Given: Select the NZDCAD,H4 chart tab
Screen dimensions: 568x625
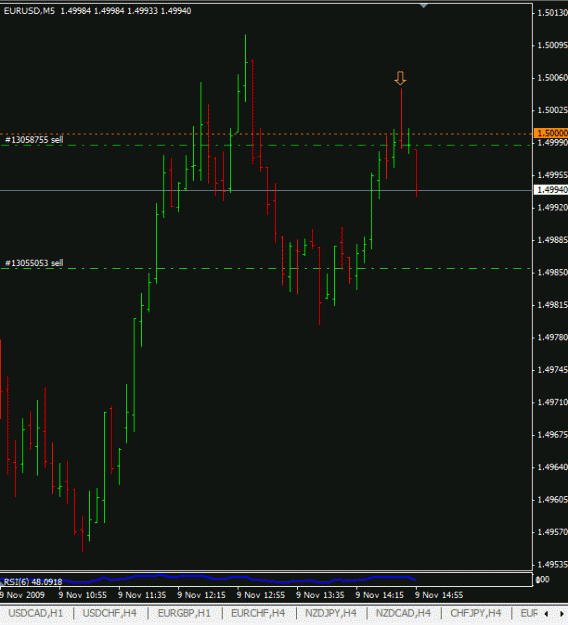Looking at the screenshot, I should click(403, 613).
